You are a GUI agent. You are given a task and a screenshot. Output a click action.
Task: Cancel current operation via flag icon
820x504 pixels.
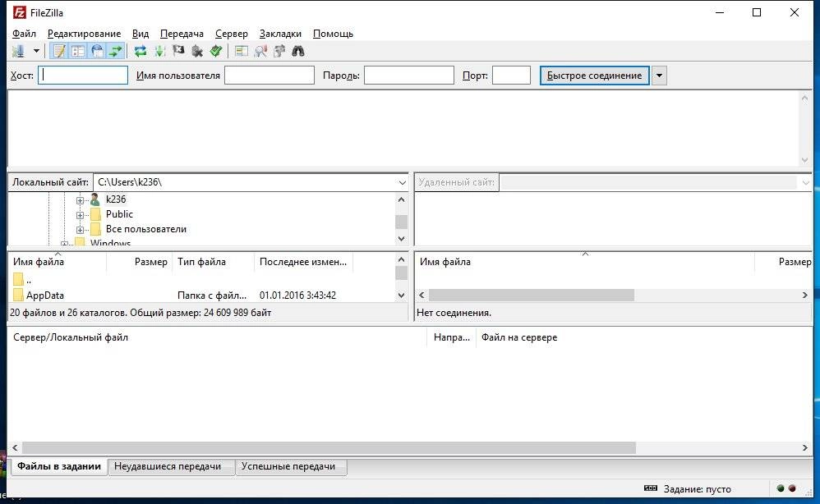click(x=178, y=51)
